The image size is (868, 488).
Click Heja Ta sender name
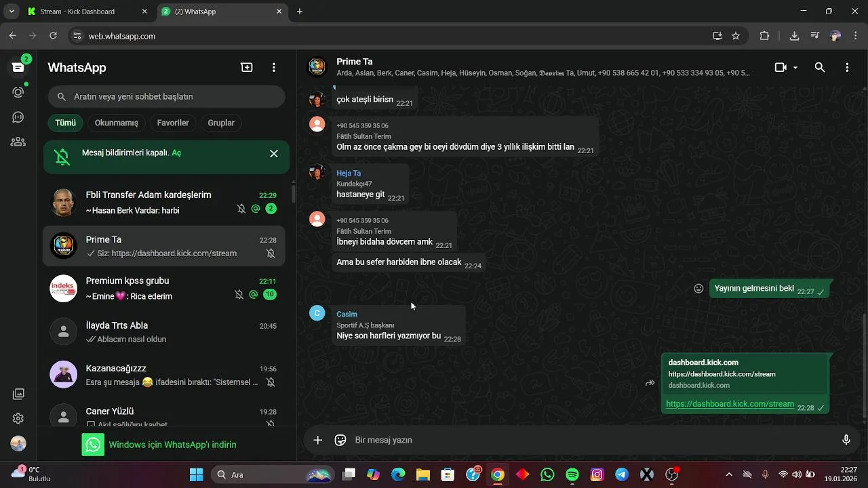(x=349, y=173)
